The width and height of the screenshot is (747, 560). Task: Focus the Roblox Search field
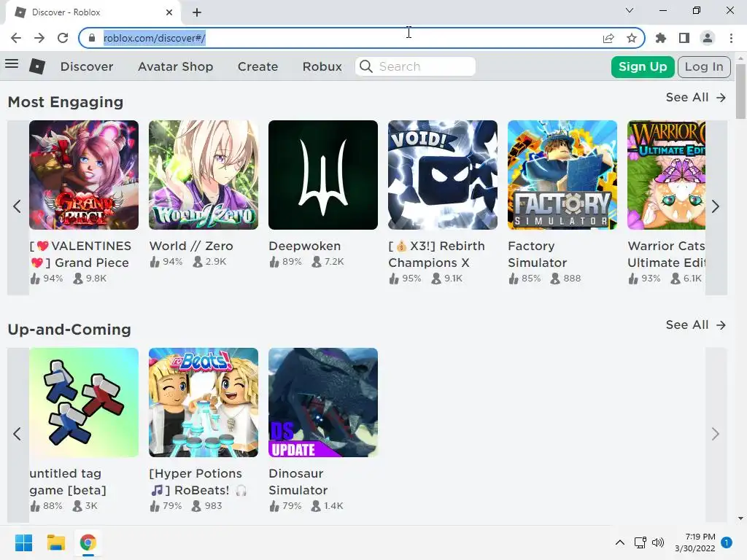[415, 66]
